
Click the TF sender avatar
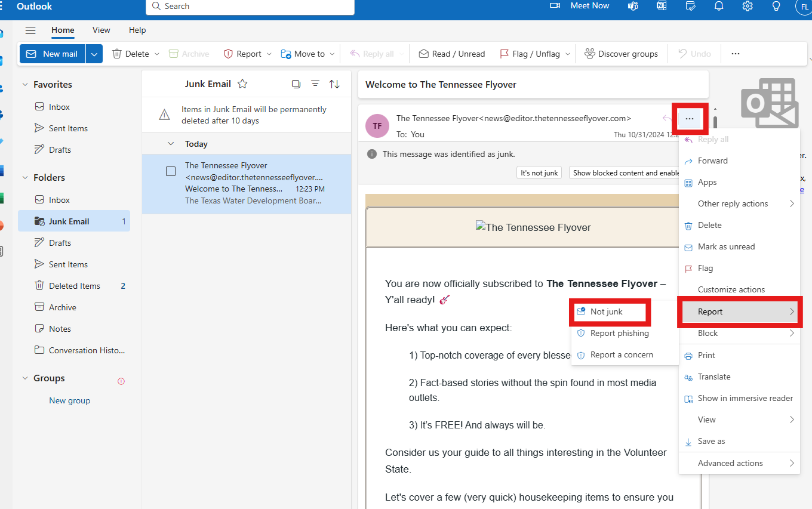pyautogui.click(x=377, y=126)
